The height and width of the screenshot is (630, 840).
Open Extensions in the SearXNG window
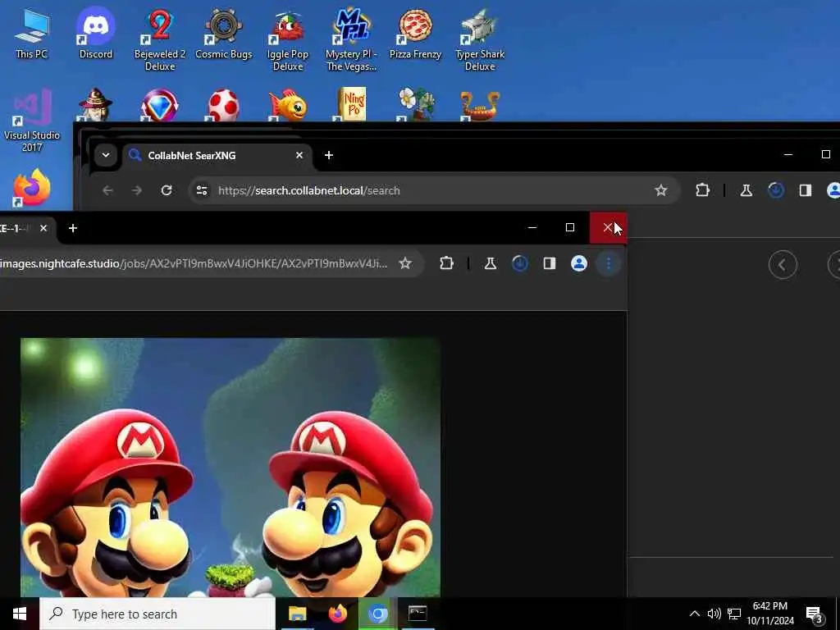(x=702, y=190)
